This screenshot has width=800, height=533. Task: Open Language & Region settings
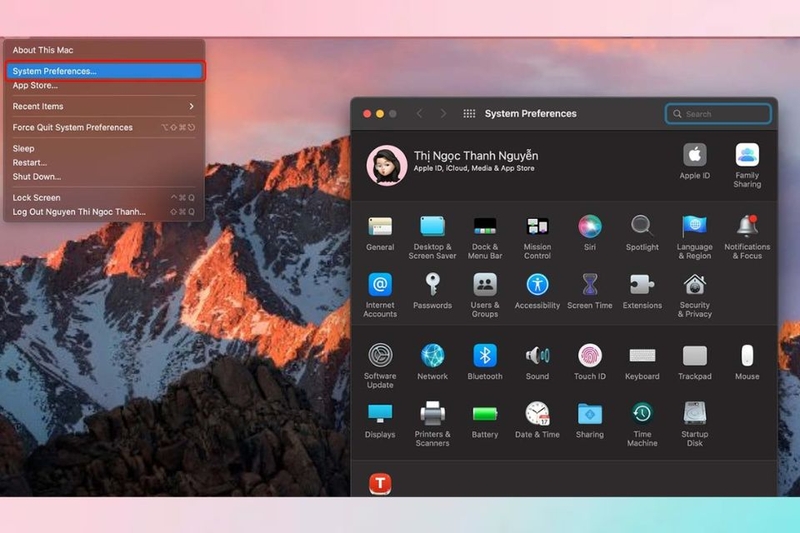tap(694, 237)
